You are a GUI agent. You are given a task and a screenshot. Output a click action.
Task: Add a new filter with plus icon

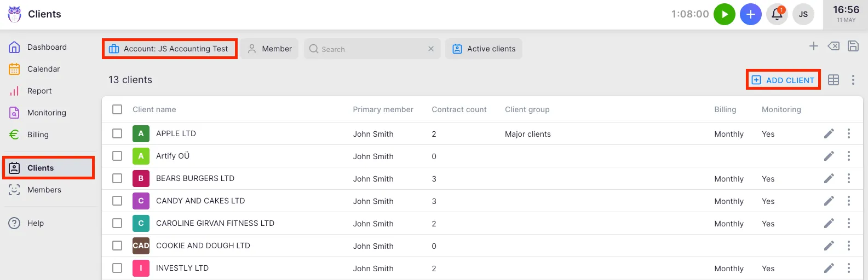[x=813, y=46]
